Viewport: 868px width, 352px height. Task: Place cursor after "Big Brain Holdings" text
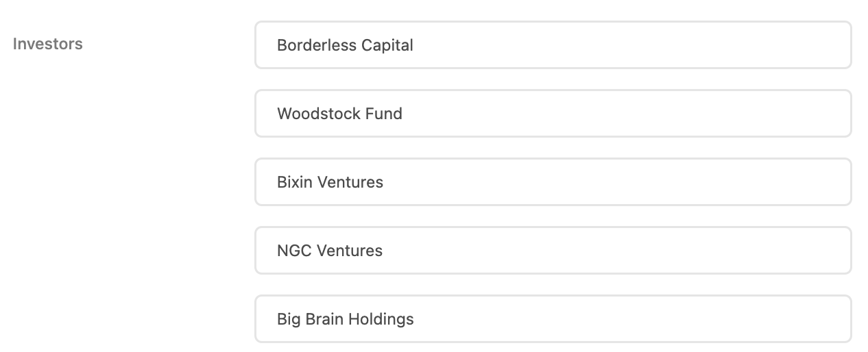[x=415, y=319]
